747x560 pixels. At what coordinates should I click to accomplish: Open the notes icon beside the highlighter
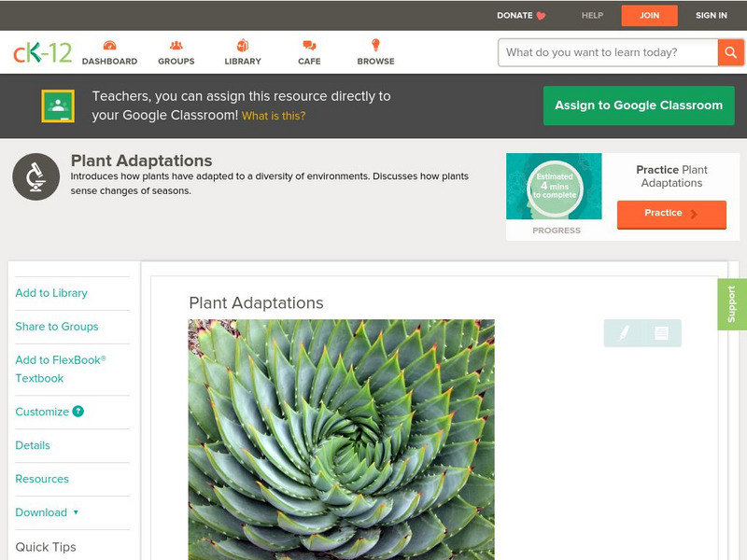661,332
